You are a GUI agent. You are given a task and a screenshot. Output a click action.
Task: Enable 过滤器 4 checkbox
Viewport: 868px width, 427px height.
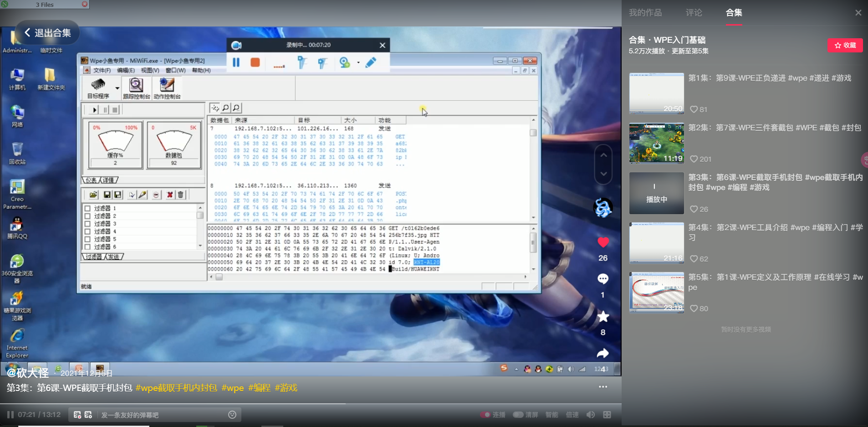coord(87,232)
